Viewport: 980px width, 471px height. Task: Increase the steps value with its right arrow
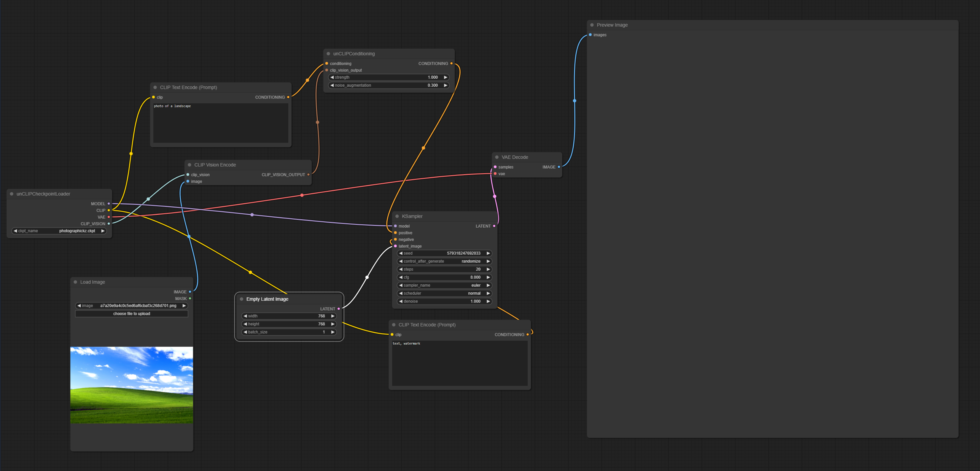tap(488, 269)
